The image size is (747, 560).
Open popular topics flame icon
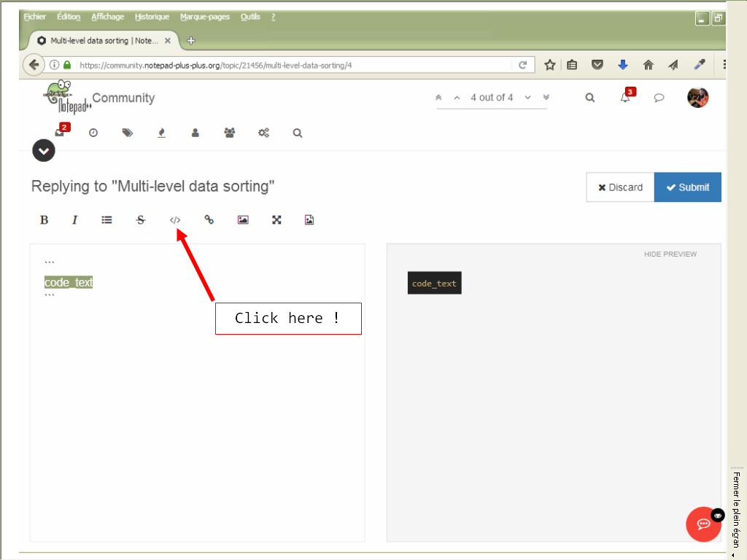161,133
